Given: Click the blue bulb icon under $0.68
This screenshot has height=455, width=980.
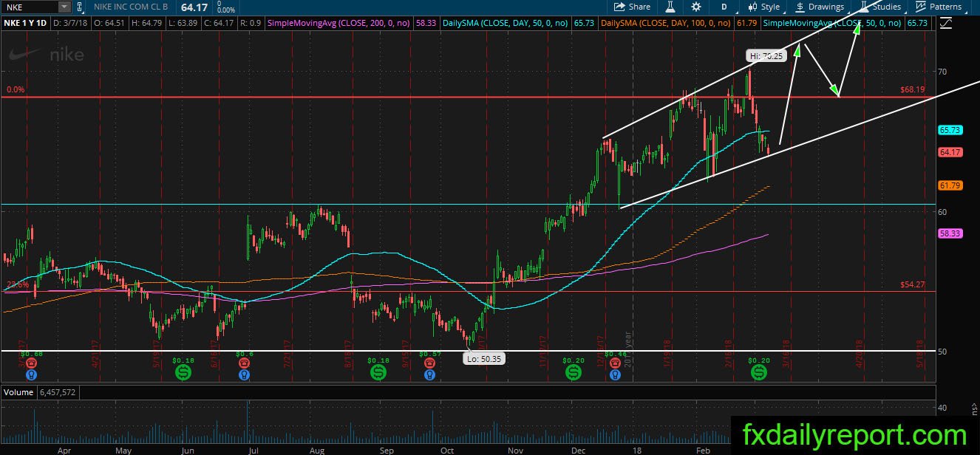Looking at the screenshot, I should (30, 375).
